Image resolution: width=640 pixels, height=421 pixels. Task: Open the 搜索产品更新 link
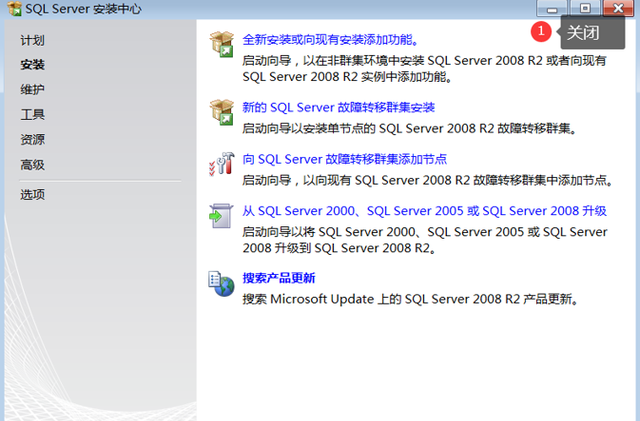point(279,278)
